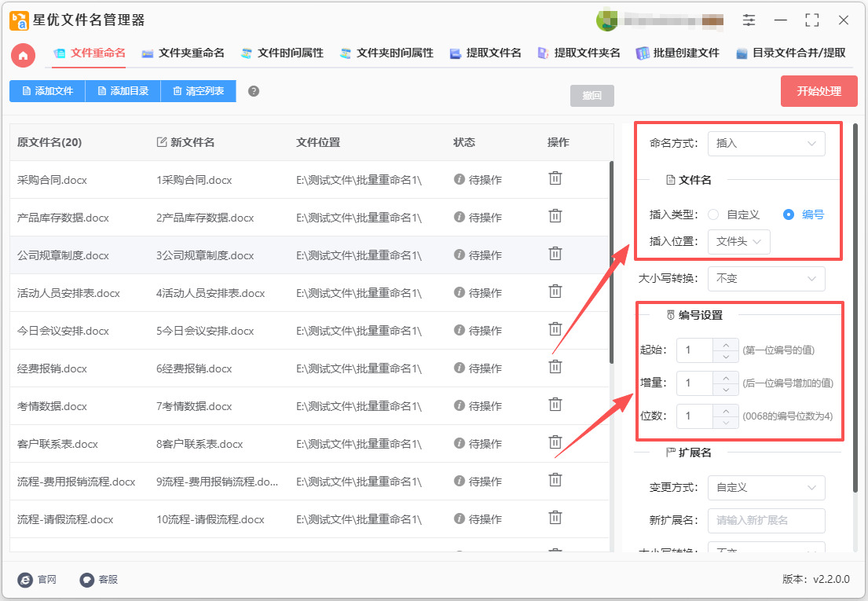Screen dimensions: 868x601
Task: Switch to 批量创建文件 tab
Action: coord(678,53)
